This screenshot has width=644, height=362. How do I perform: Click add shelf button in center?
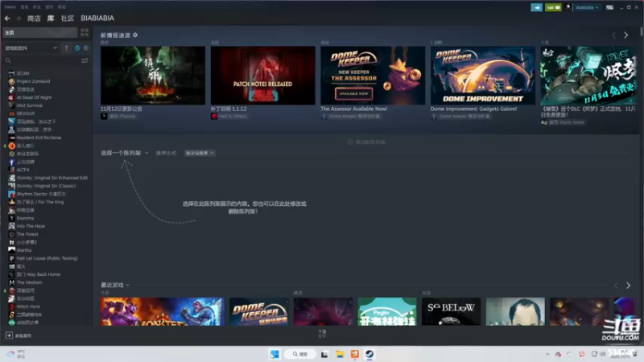click(366, 142)
